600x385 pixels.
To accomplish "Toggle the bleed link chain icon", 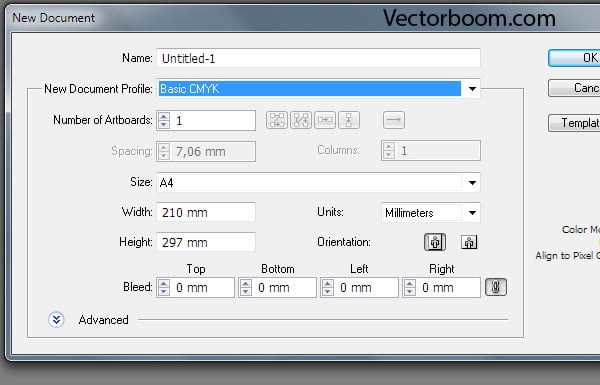I will [x=496, y=287].
